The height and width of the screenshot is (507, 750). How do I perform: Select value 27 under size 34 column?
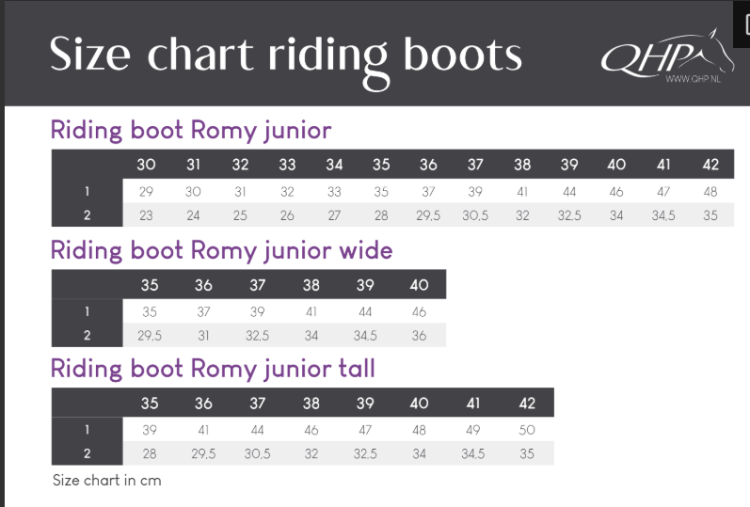point(334,215)
